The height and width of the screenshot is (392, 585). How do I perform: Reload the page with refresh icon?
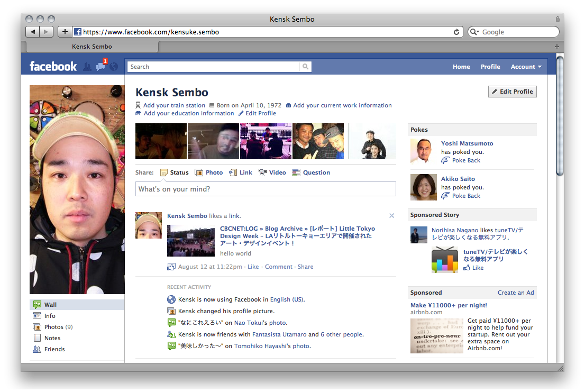(x=456, y=32)
